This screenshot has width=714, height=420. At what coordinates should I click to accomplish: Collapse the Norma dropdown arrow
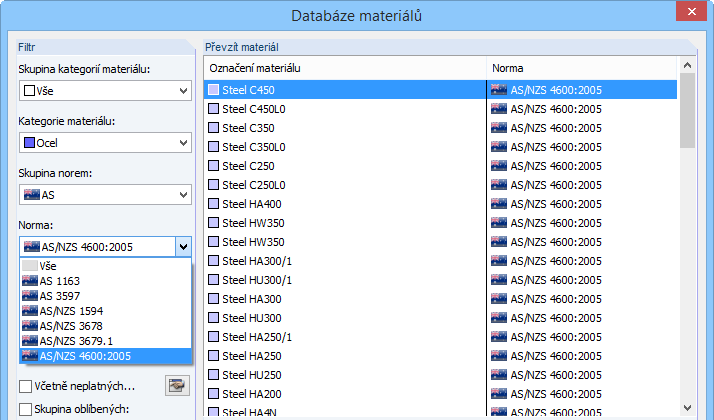[183, 247]
